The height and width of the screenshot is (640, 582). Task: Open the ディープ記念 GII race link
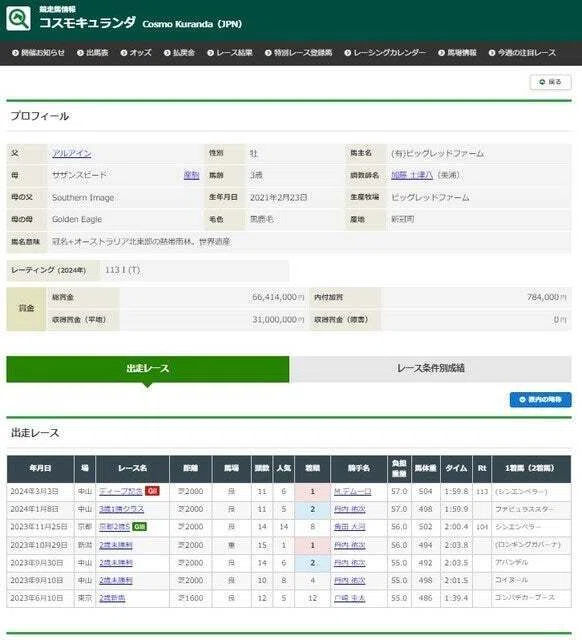[121, 491]
